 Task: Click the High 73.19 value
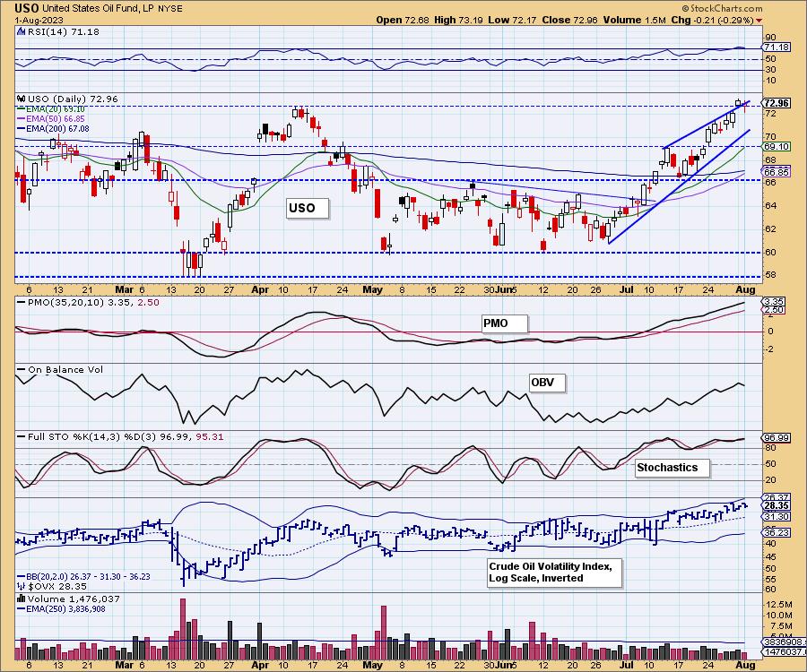(x=458, y=20)
